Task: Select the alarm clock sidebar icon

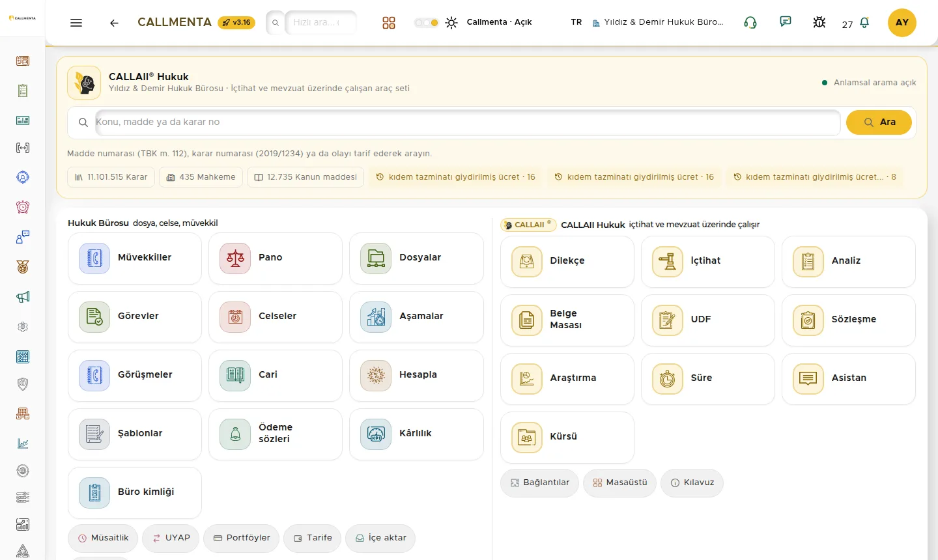Action: 23,207
